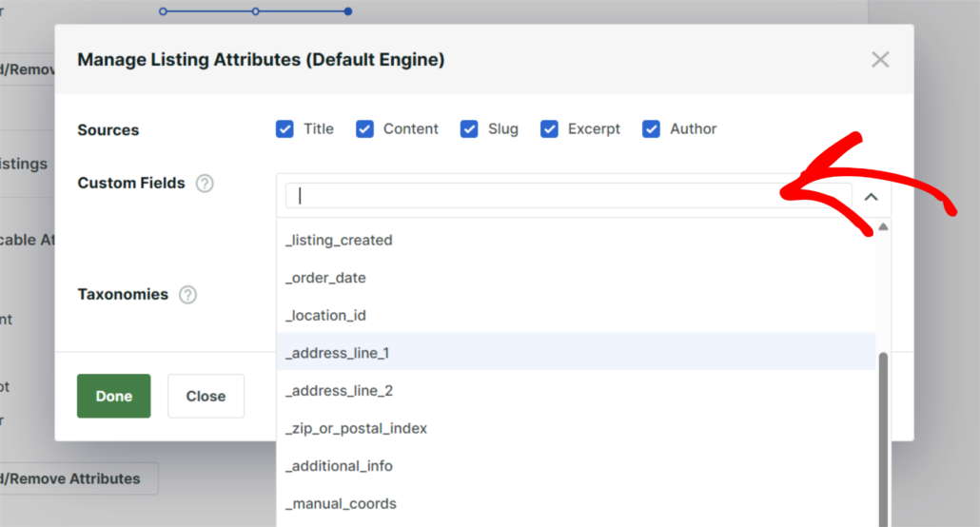Collapse the Custom Fields dropdown chevron
This screenshot has width=980, height=527.
click(871, 197)
